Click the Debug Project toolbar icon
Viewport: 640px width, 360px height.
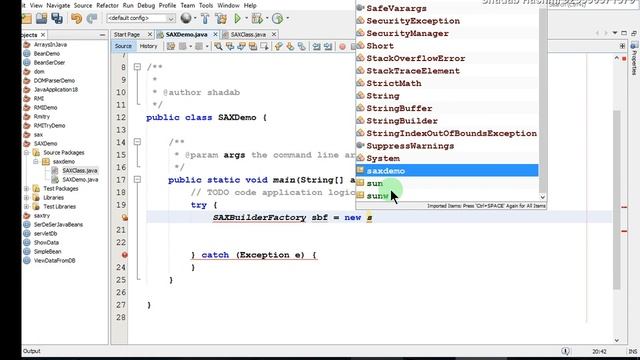(257, 18)
